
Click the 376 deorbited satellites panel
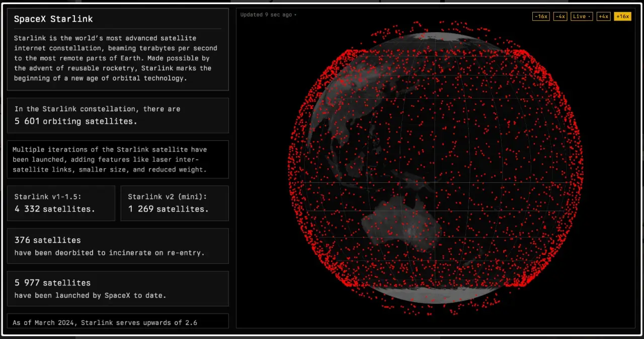pyautogui.click(x=117, y=246)
